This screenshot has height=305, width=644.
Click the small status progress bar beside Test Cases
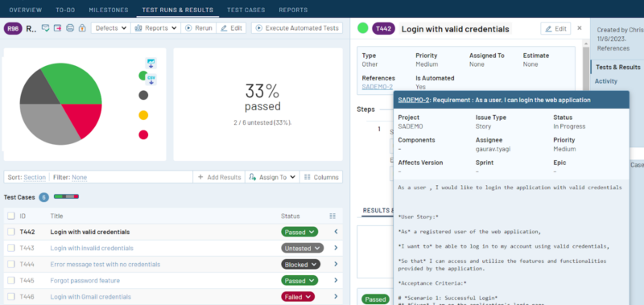pyautogui.click(x=66, y=197)
